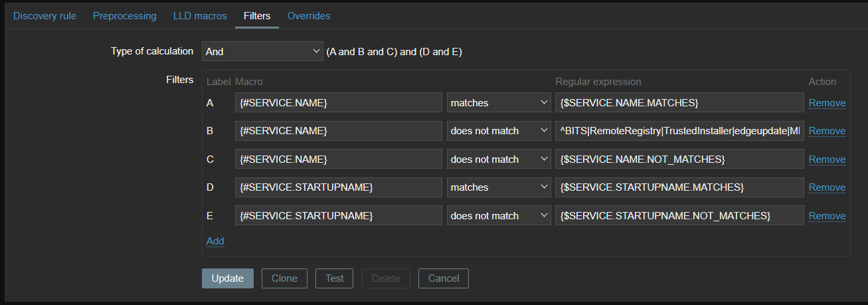Viewport: 868px width, 305px height.
Task: Expand filter E's operator dropdown
Action: coord(499,216)
